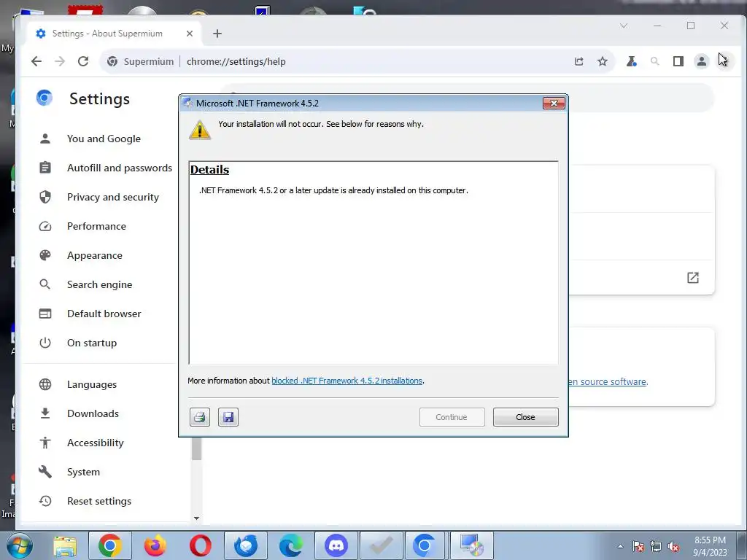
Task: Click the share page icon in address bar
Action: pos(578,61)
